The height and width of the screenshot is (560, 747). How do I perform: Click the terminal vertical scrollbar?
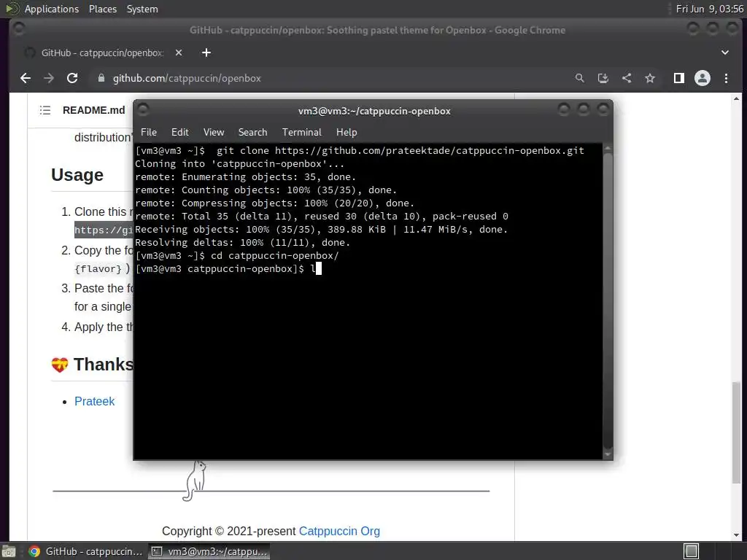pyautogui.click(x=608, y=301)
